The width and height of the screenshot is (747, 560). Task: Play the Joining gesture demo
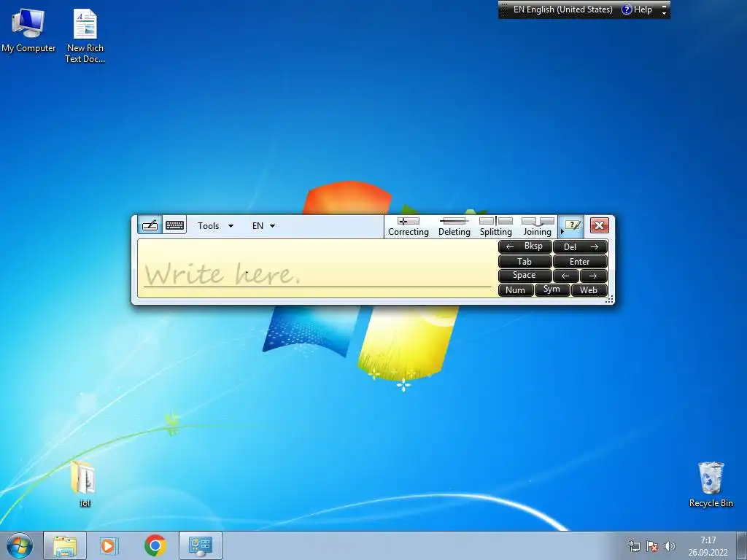click(538, 227)
